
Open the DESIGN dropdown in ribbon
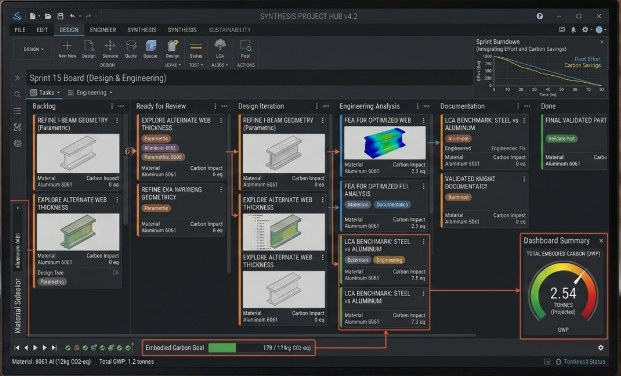click(33, 49)
